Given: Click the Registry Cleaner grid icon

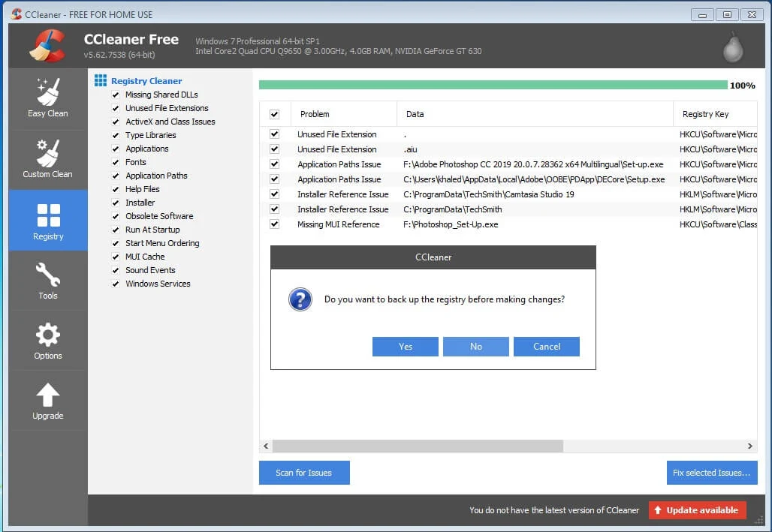Looking at the screenshot, I should [101, 80].
